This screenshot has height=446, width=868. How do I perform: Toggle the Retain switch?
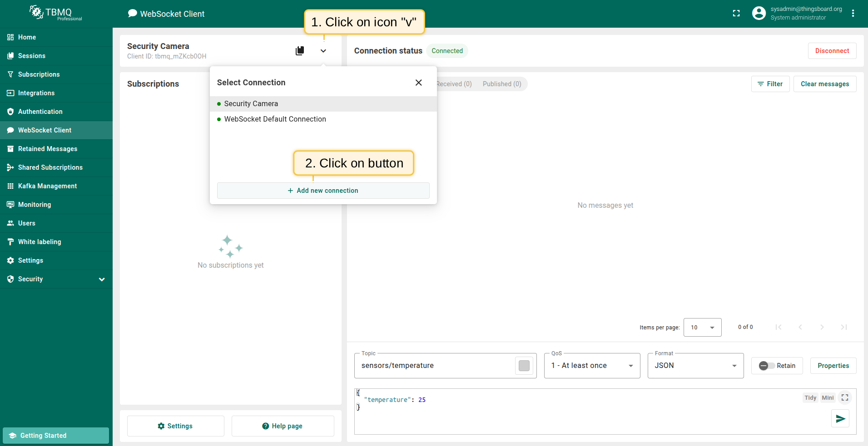click(x=767, y=366)
